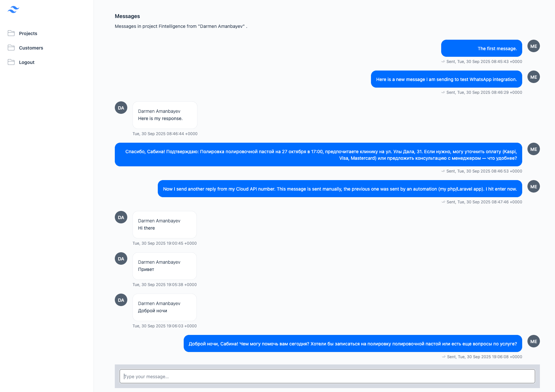Click ME avatar beside WhatsApp integration message
The width and height of the screenshot is (555, 392).
(533, 77)
